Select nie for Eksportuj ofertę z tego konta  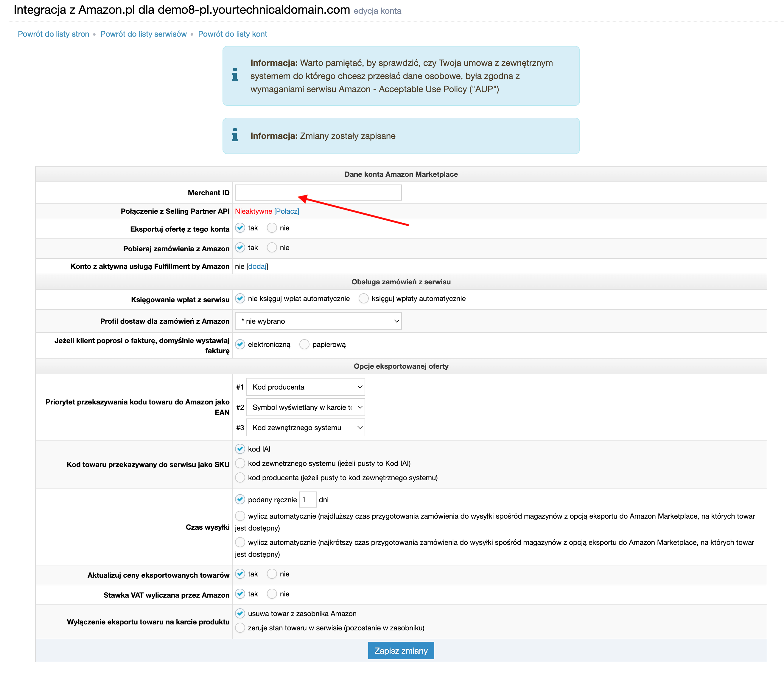[272, 228]
